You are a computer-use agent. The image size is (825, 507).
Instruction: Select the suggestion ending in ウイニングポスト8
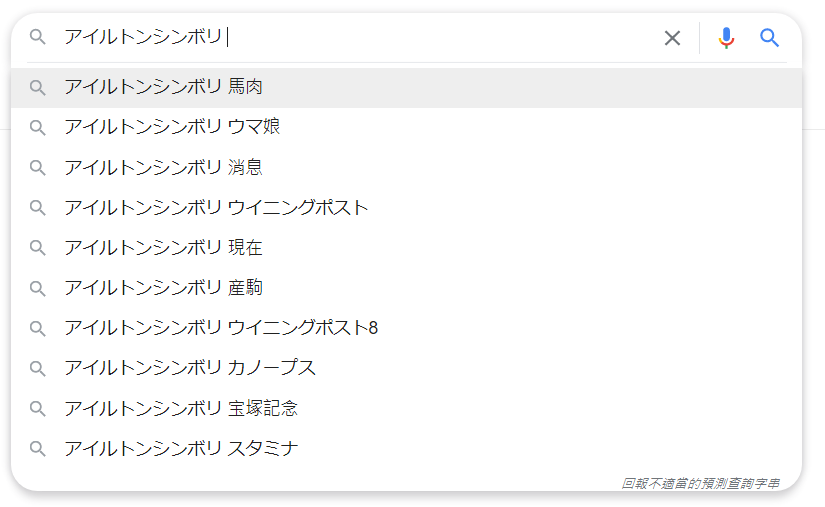pos(406,328)
